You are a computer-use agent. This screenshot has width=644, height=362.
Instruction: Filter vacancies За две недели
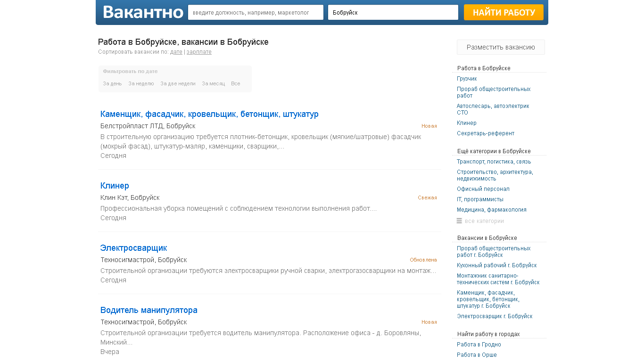coord(178,83)
